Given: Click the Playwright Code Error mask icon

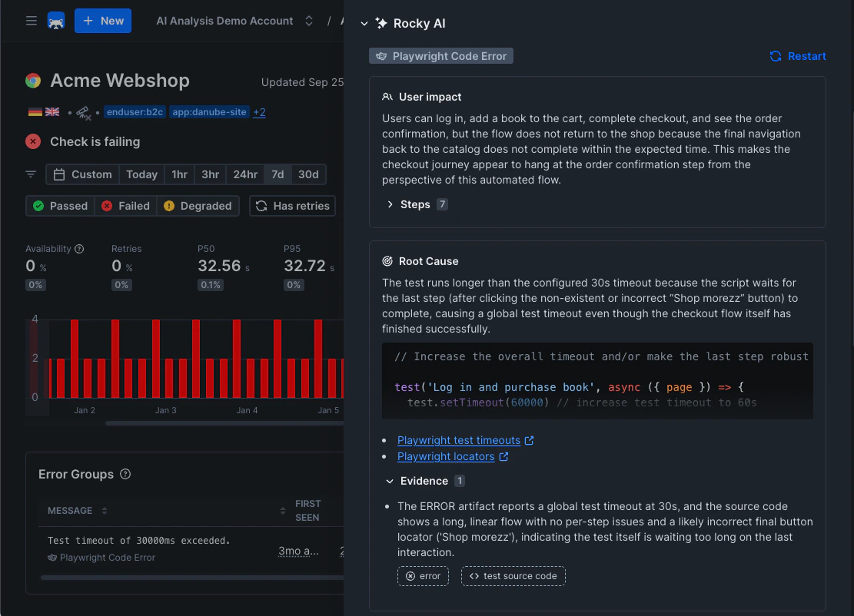Looking at the screenshot, I should 382,55.
